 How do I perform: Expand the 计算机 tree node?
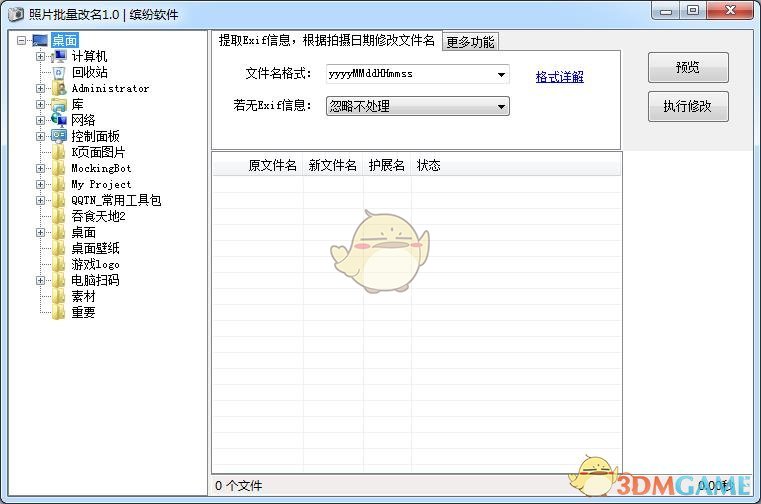[x=40, y=57]
